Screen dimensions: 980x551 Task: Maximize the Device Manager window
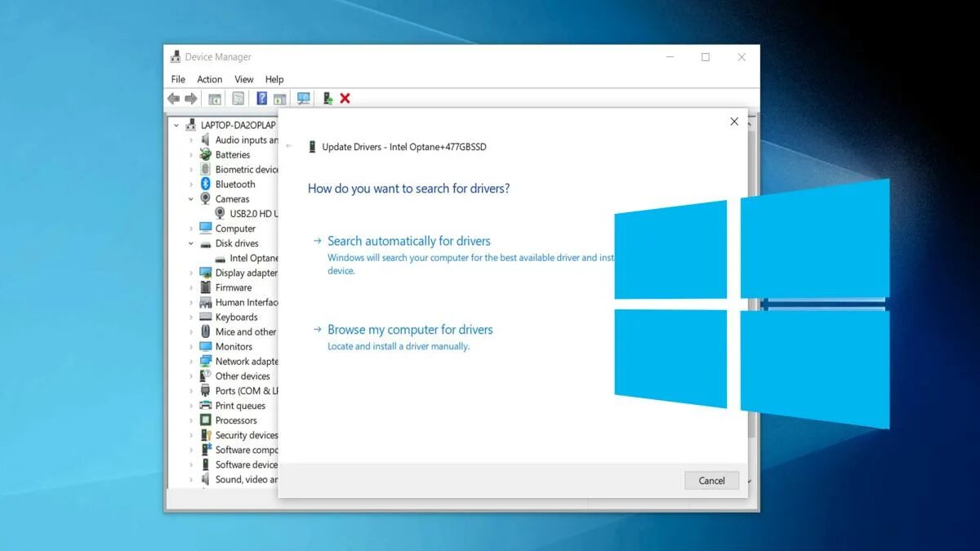tap(706, 57)
